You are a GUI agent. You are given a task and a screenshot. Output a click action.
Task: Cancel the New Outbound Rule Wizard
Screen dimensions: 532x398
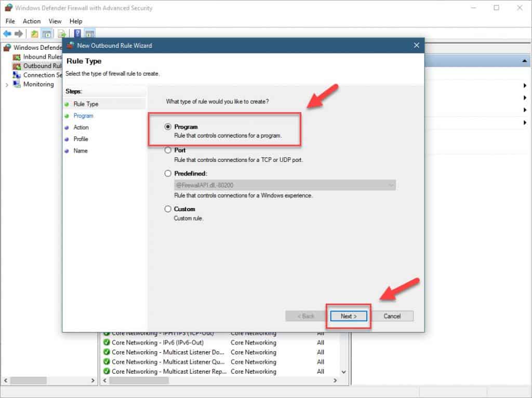393,316
